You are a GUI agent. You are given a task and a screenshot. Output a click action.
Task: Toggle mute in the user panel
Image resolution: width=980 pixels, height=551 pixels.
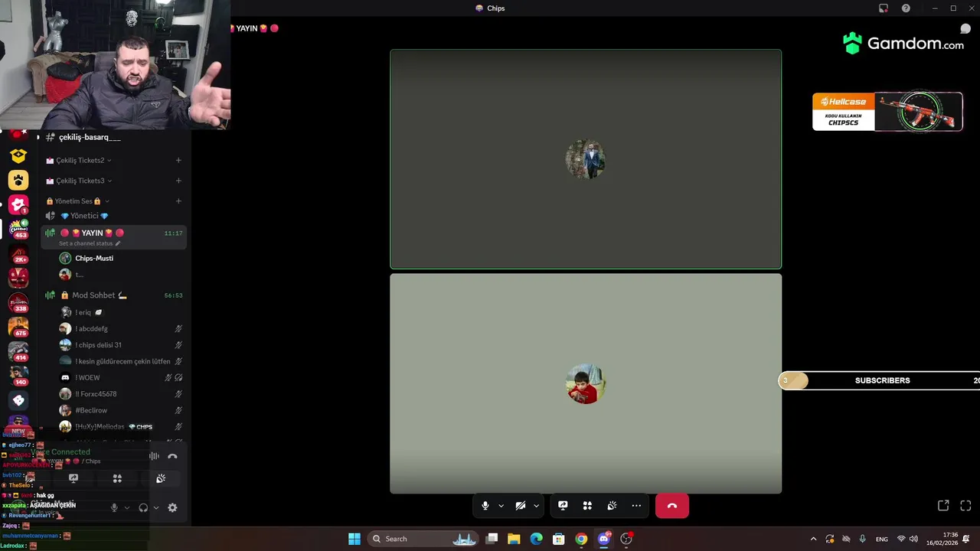(114, 507)
